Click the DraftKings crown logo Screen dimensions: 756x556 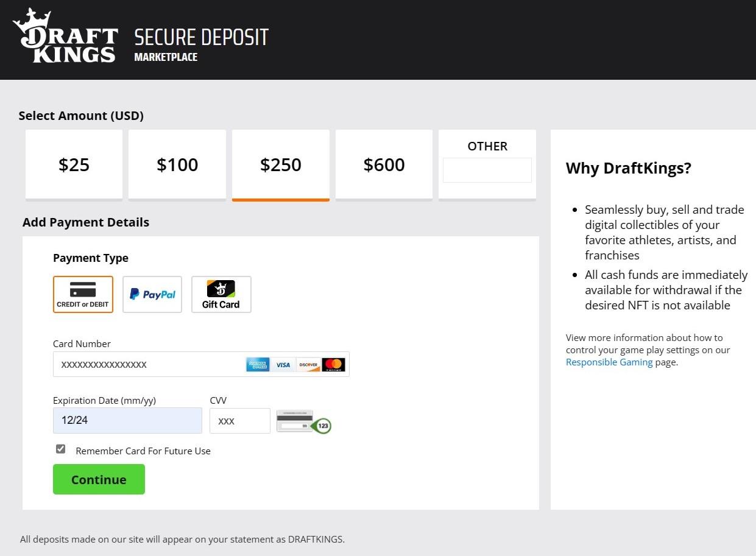pyautogui.click(x=65, y=35)
